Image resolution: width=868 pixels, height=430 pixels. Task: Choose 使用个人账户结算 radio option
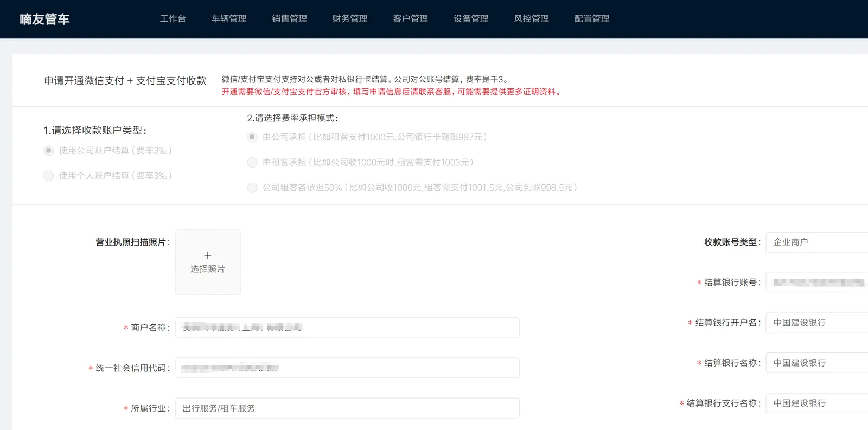tap(49, 176)
